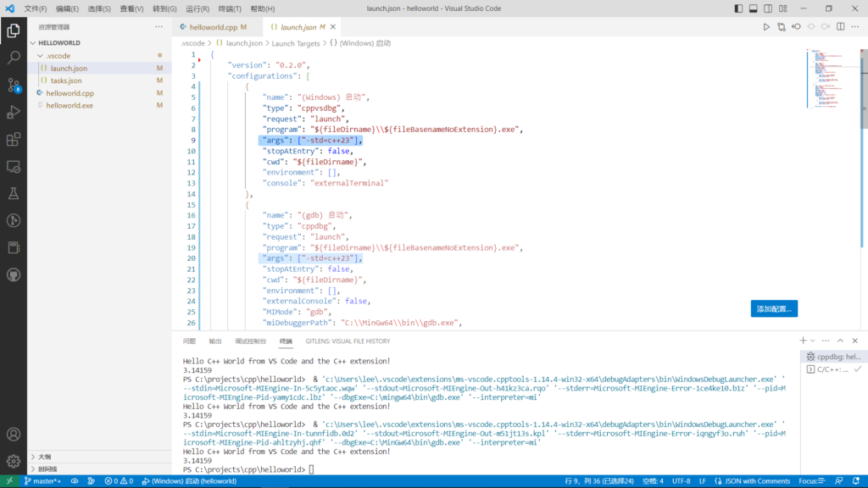Click master branch in status bar

pos(42,481)
